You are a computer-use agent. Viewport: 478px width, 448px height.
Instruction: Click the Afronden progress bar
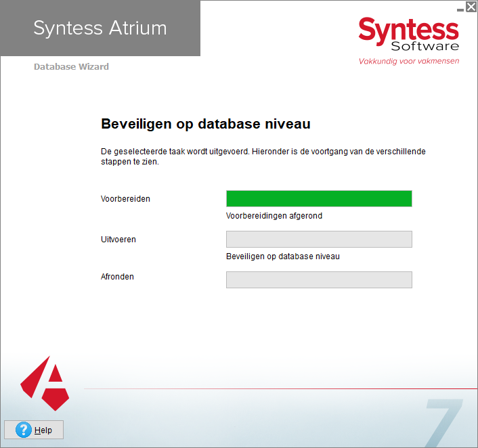click(319, 279)
